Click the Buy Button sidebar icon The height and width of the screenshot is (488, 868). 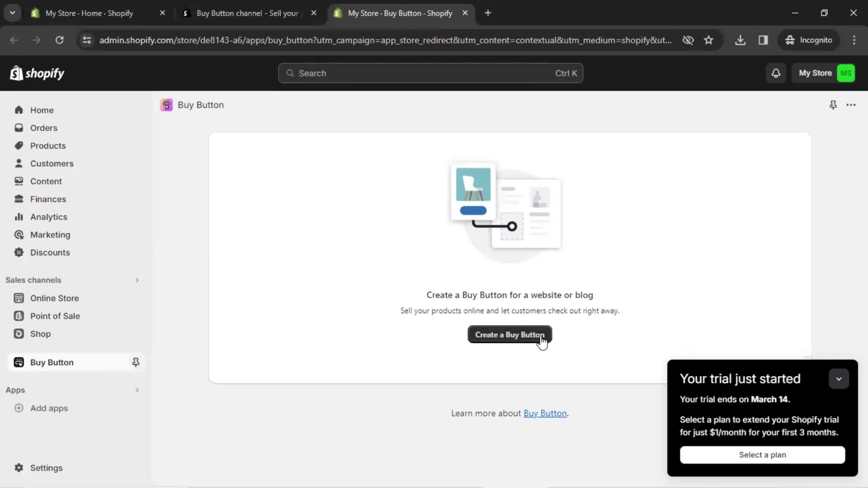tap(19, 362)
